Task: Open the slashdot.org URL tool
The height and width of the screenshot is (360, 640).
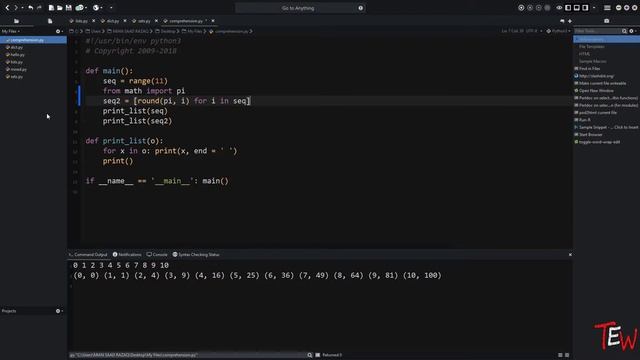Action: pyautogui.click(x=594, y=76)
